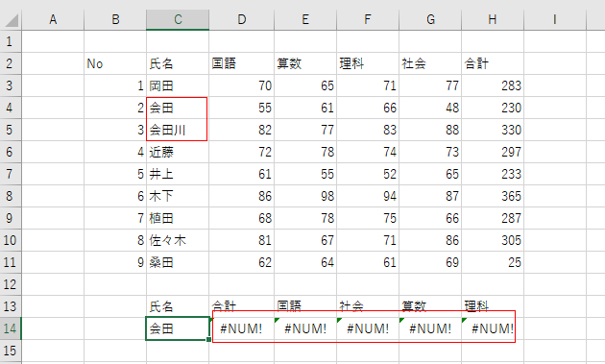This screenshot has height=364, width=605.
Task: Select row 1 header
Action: [11, 41]
